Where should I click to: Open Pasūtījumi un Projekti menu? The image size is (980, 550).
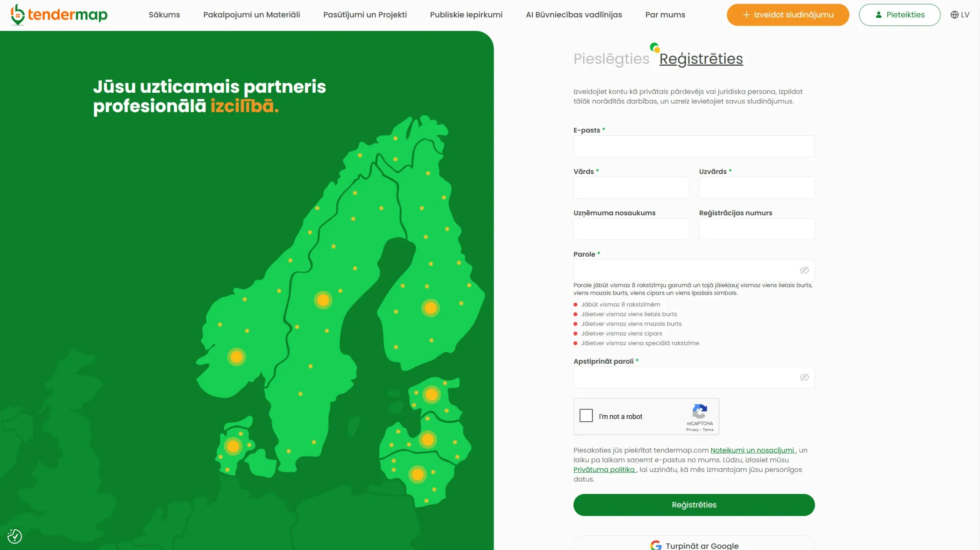(x=365, y=15)
